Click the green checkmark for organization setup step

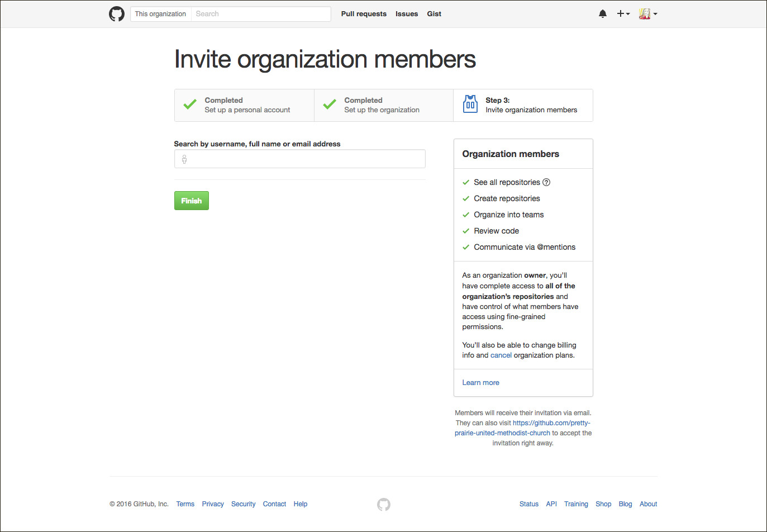[x=330, y=104]
